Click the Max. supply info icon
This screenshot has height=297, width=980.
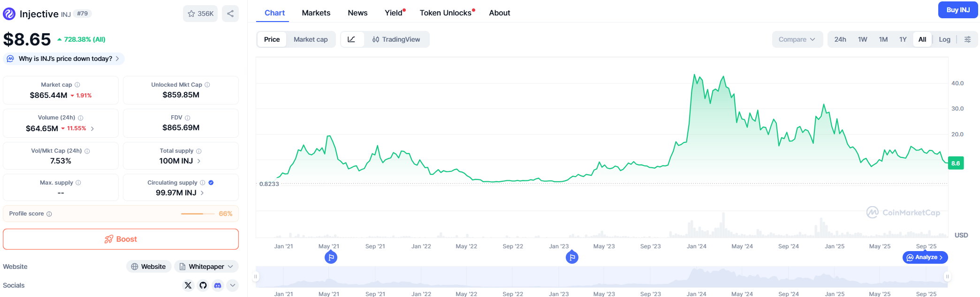pos(78,183)
